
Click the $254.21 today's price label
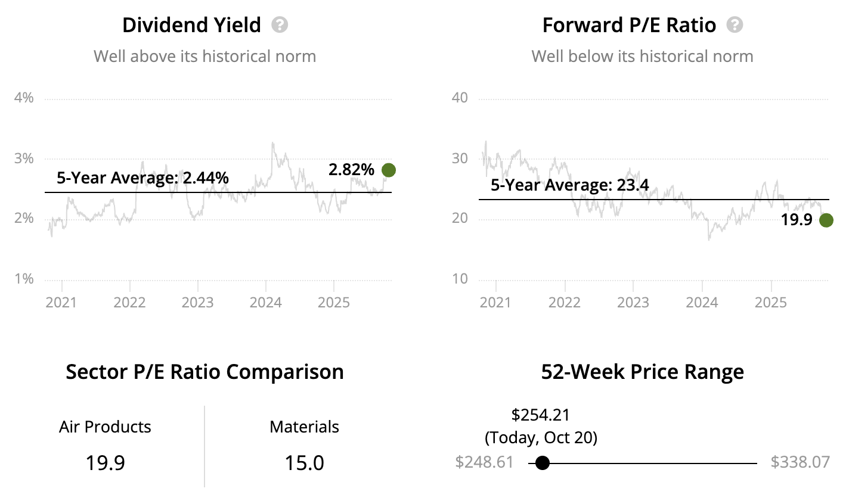tap(541, 415)
